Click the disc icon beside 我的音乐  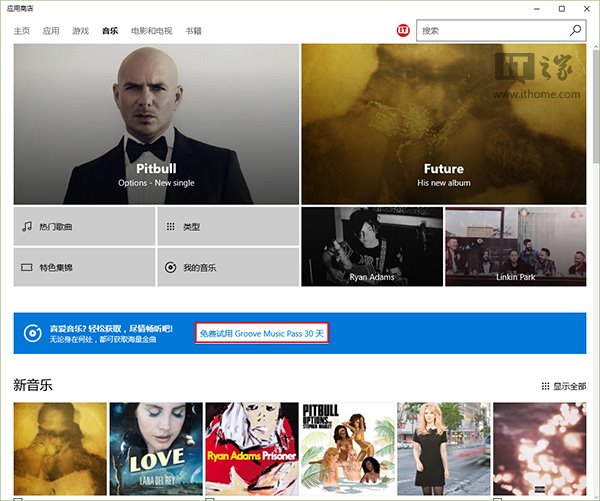pyautogui.click(x=171, y=267)
